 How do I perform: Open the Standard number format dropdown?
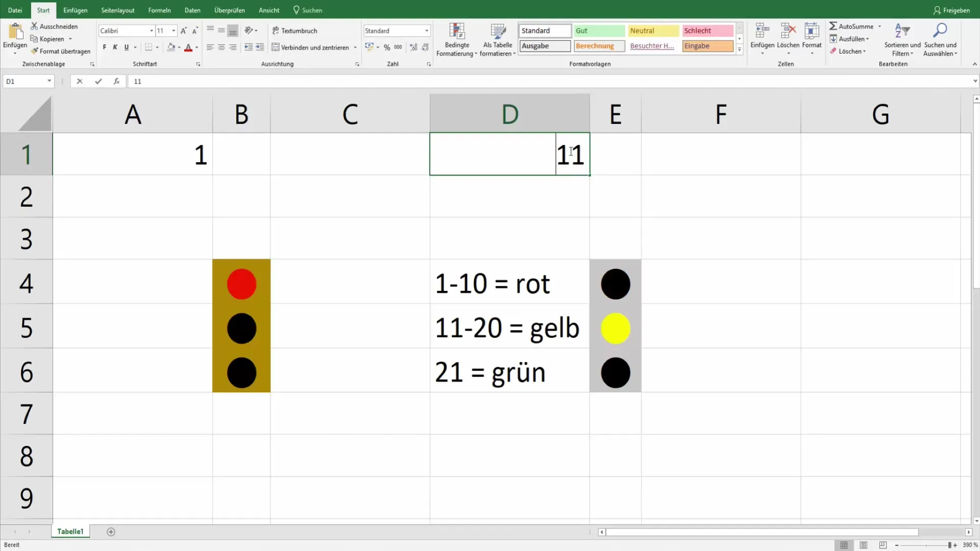click(427, 31)
